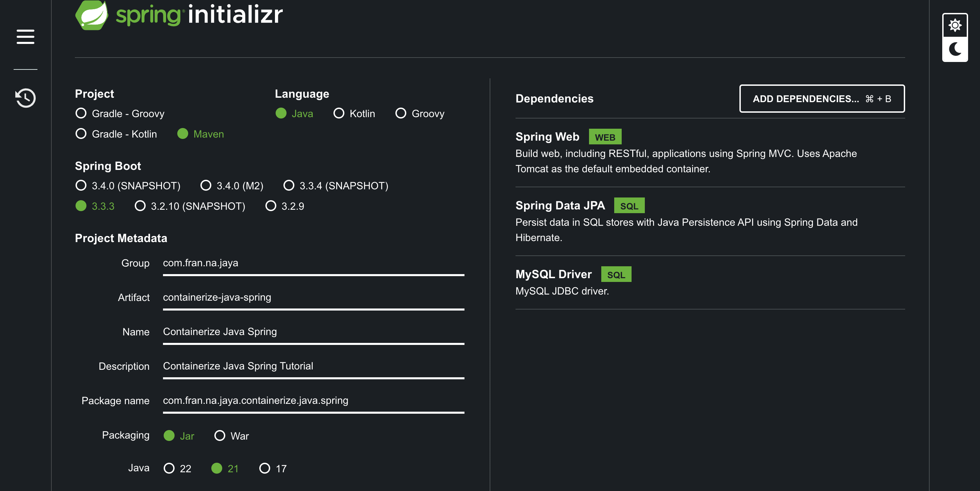The height and width of the screenshot is (491, 980).
Task: Focus the Group input field
Action: tap(313, 263)
